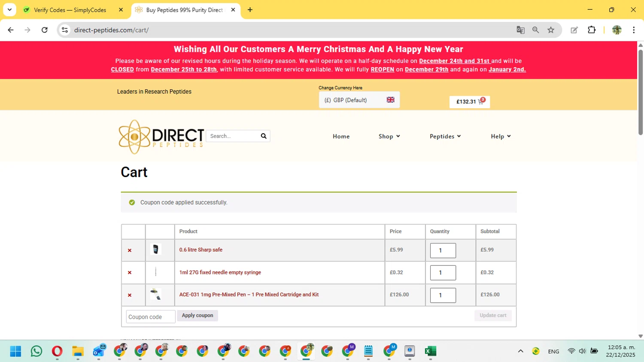Expand the Peptides menu
The height and width of the screenshot is (362, 644).
[x=445, y=137]
